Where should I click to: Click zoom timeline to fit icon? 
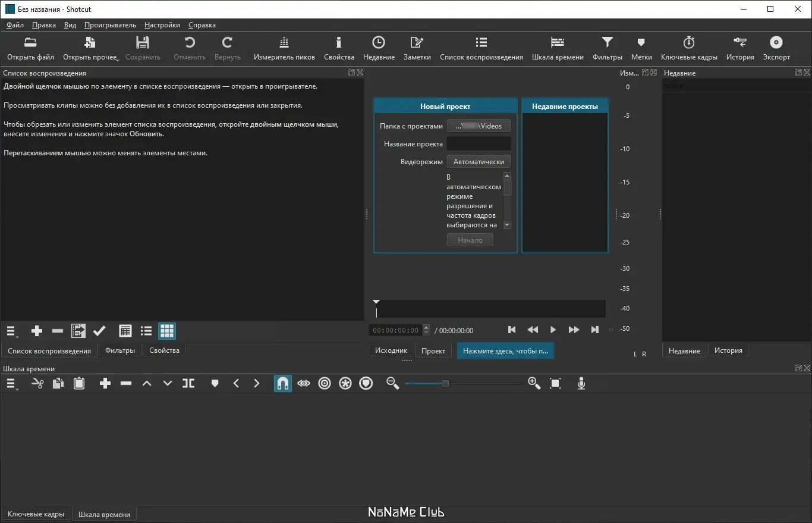(555, 384)
